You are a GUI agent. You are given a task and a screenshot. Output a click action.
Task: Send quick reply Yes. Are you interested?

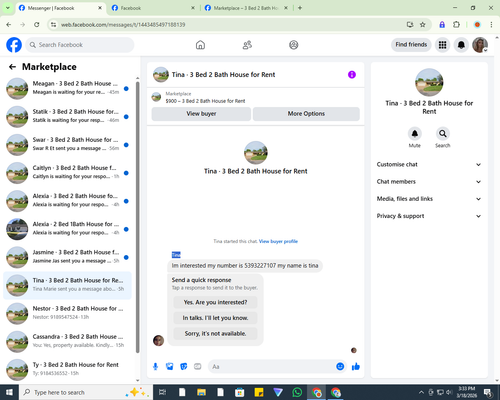(215, 302)
